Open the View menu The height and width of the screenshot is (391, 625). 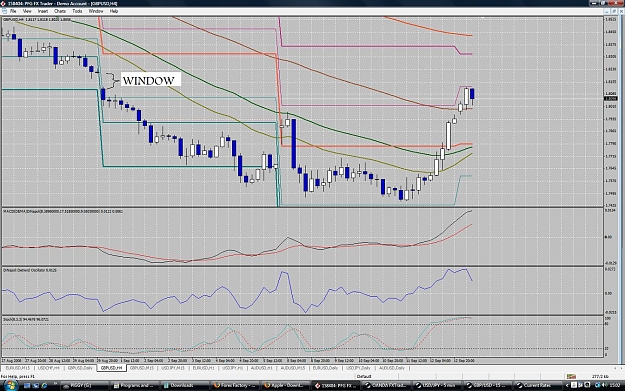27,11
